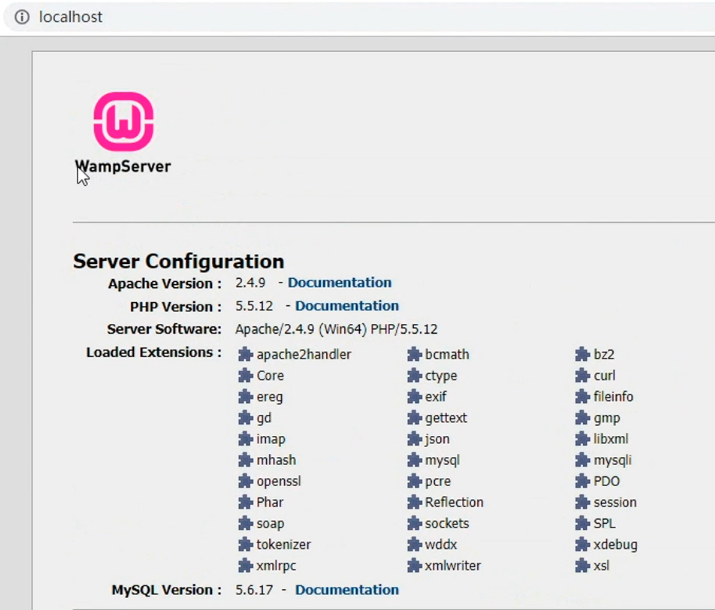Click the puzzle icon next to gmp
The width and height of the screenshot is (715, 610).
(582, 418)
